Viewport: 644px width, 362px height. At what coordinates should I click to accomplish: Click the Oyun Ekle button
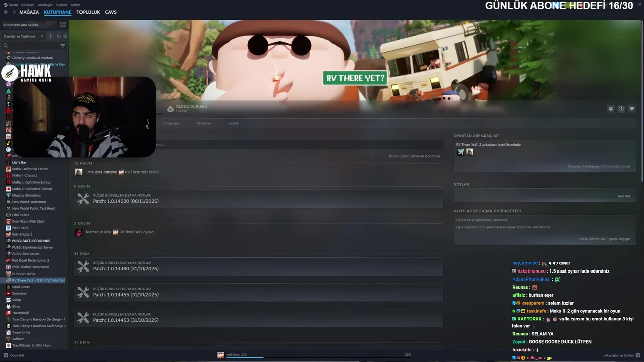pos(14,355)
